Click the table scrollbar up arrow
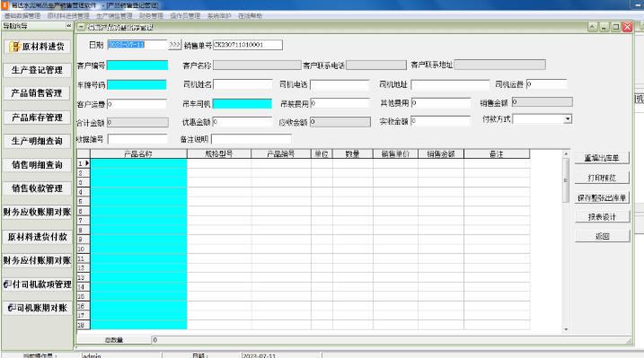 [566, 153]
